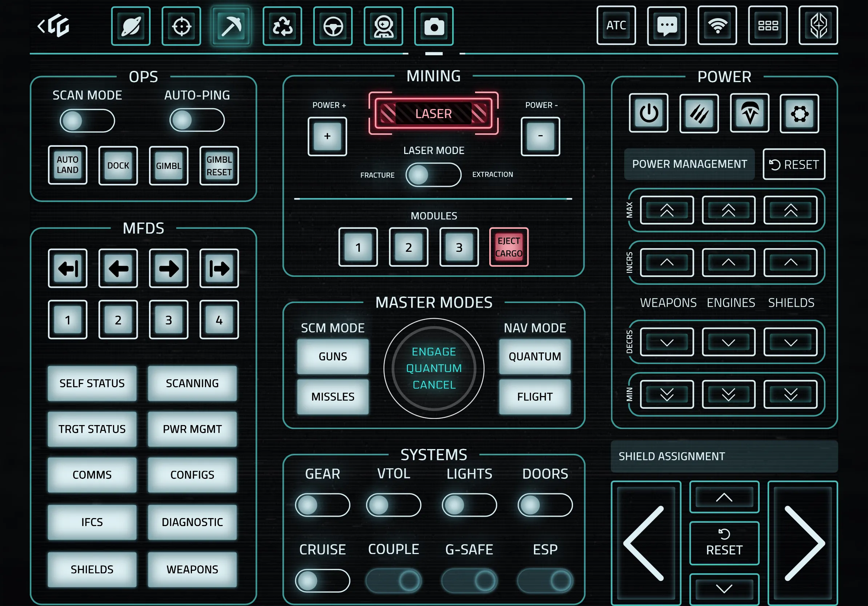
Task: Toggle the Scan Mode switch
Action: [87, 121]
